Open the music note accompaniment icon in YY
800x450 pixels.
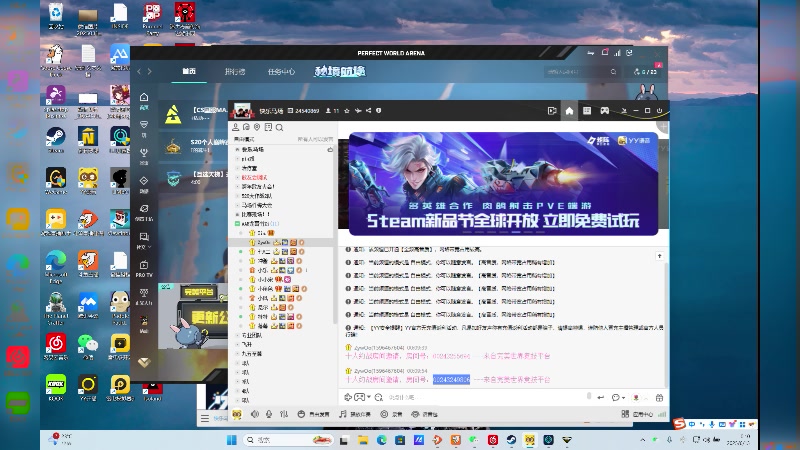tap(343, 414)
